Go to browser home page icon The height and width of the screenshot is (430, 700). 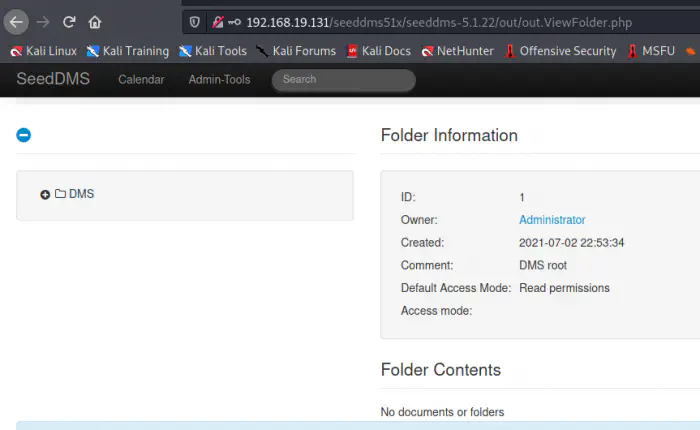pyautogui.click(x=95, y=21)
